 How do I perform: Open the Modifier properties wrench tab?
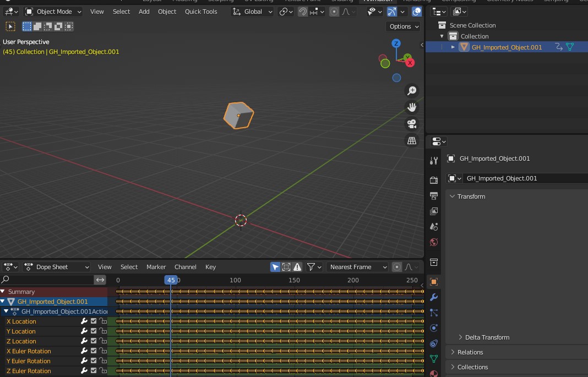click(x=434, y=297)
